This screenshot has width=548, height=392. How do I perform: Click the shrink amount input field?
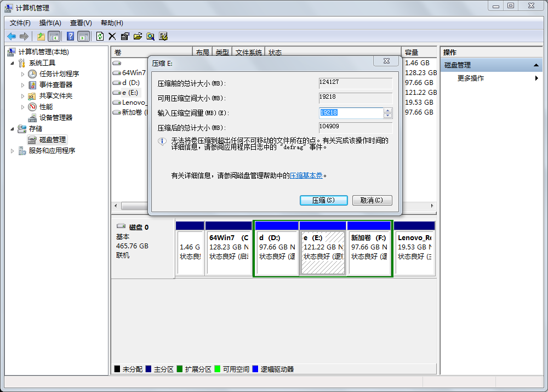coord(351,113)
